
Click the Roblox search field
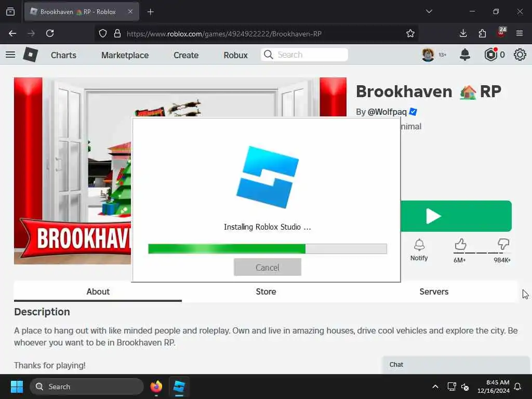click(x=304, y=55)
